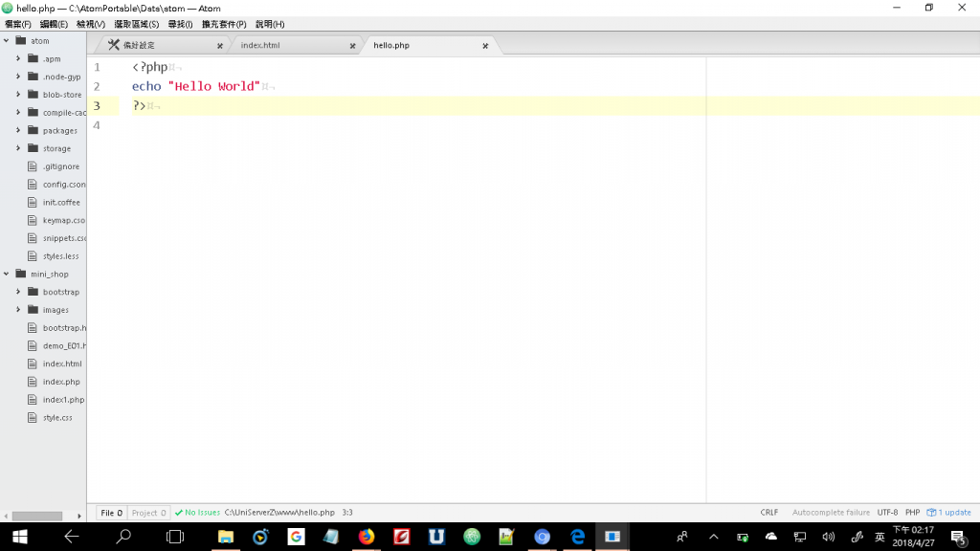
Task: Launch Firefox from taskbar
Action: [x=367, y=537]
